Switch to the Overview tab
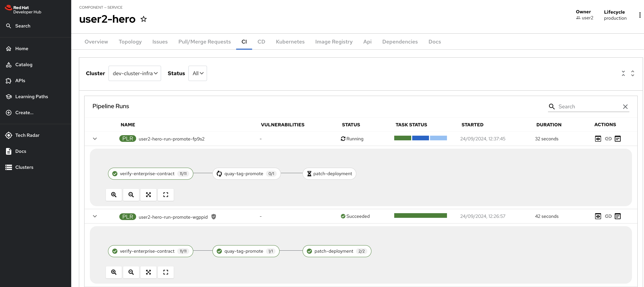This screenshot has width=644, height=287. point(96,42)
